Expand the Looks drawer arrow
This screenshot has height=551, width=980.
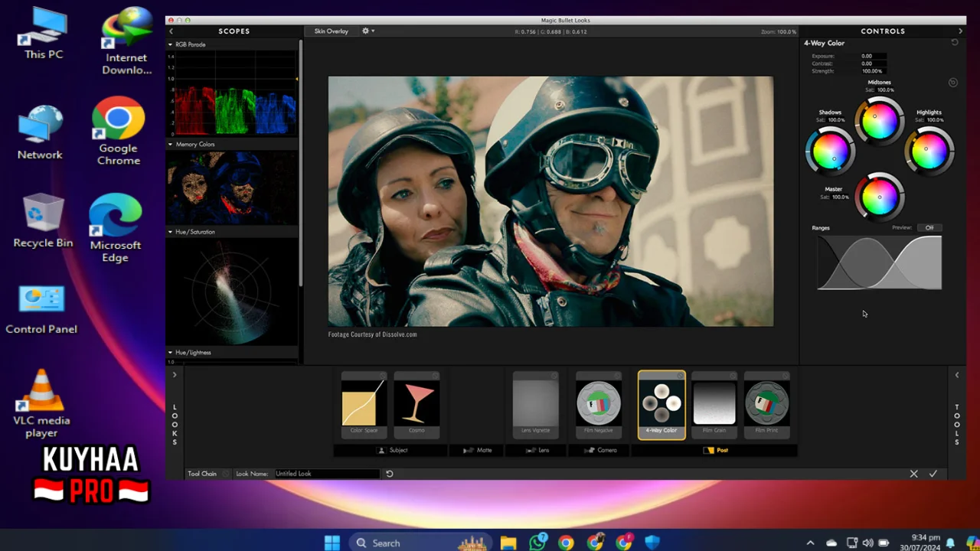(x=175, y=375)
